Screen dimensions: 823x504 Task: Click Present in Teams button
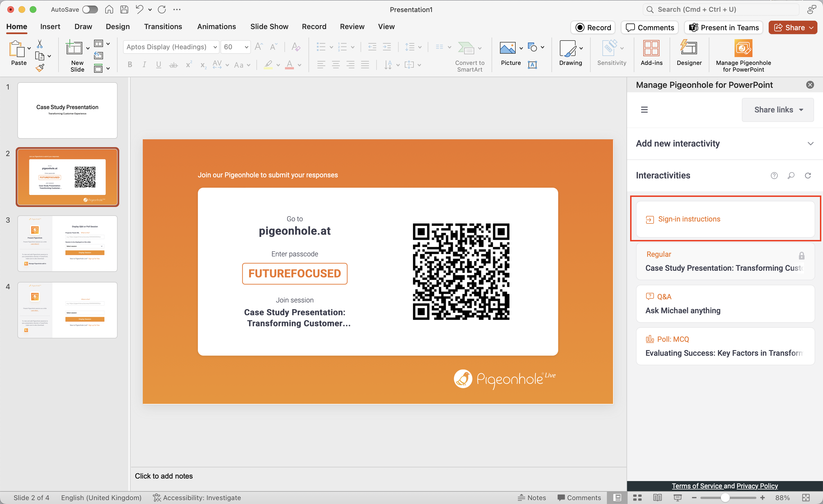pyautogui.click(x=723, y=27)
